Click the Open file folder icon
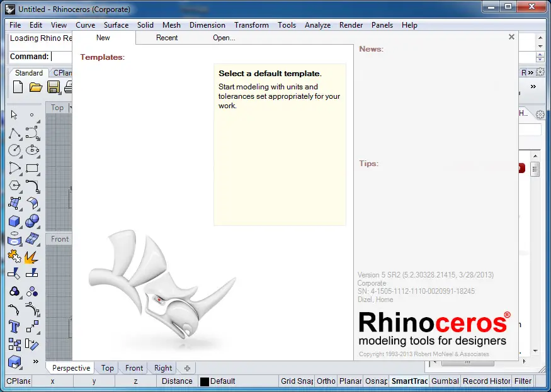 click(35, 87)
